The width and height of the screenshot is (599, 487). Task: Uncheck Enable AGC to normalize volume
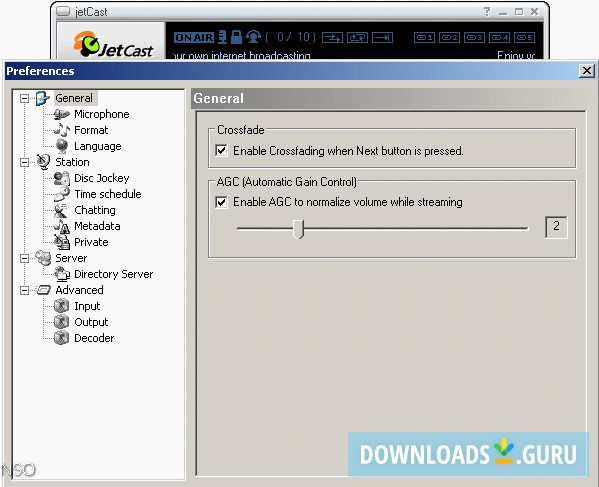221,202
